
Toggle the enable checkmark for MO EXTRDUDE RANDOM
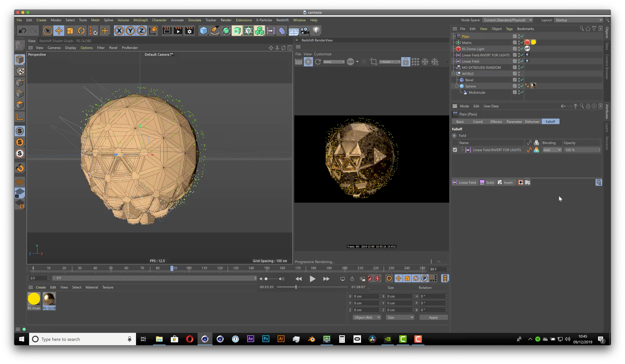click(522, 68)
